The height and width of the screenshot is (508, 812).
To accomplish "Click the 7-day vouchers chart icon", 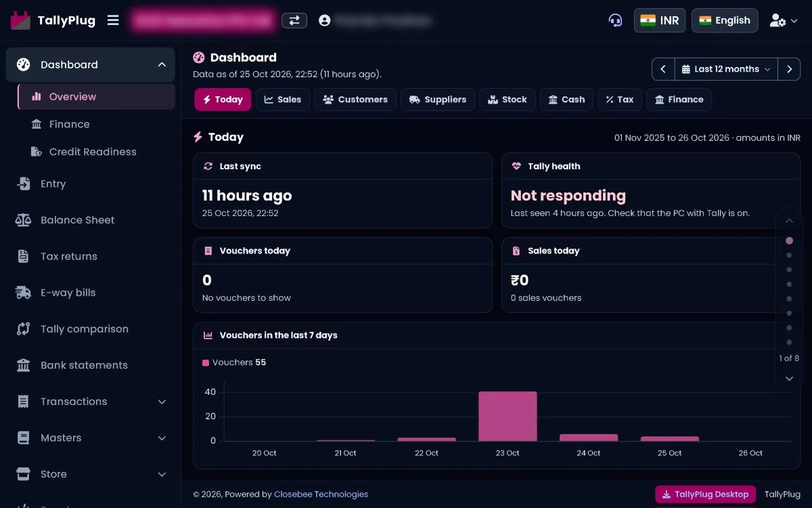I will pyautogui.click(x=208, y=335).
